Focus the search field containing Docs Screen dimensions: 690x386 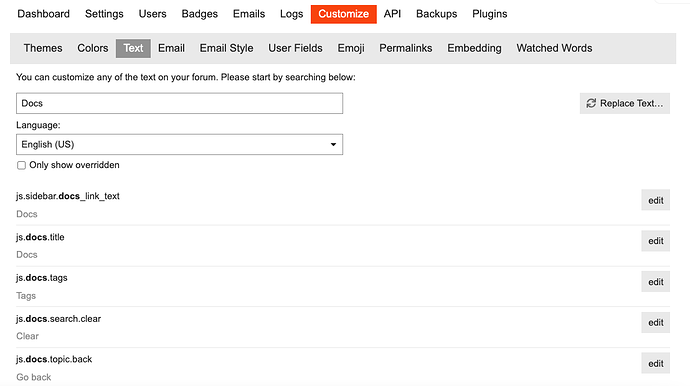tap(180, 103)
